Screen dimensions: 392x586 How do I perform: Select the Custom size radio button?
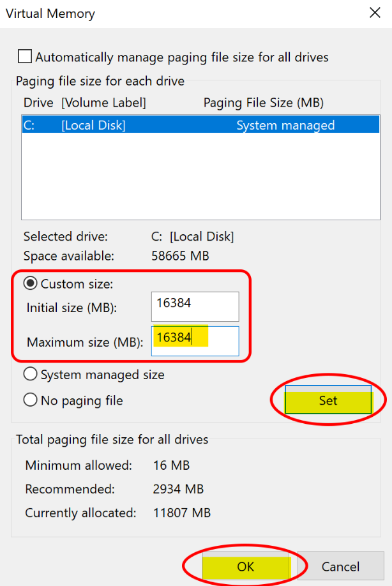coord(30,283)
